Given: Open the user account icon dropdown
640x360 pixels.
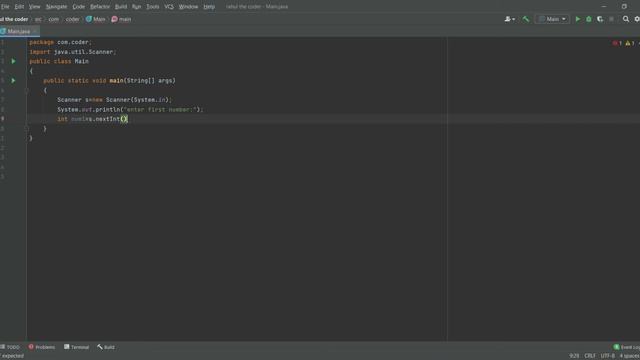Looking at the screenshot, I should tap(509, 19).
